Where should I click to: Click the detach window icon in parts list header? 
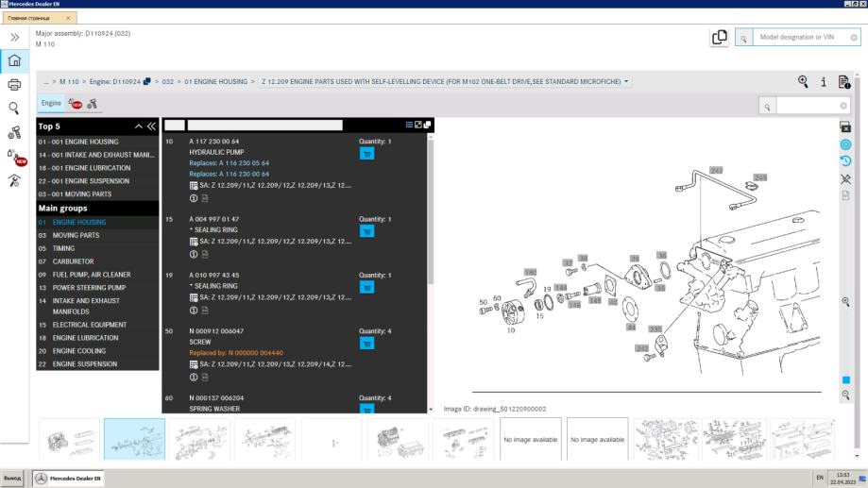pos(427,125)
